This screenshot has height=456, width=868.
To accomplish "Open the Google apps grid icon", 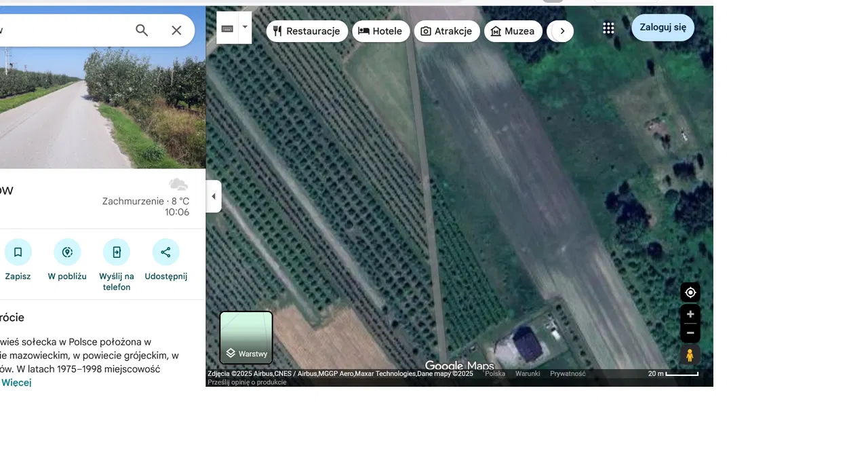I will click(x=608, y=28).
